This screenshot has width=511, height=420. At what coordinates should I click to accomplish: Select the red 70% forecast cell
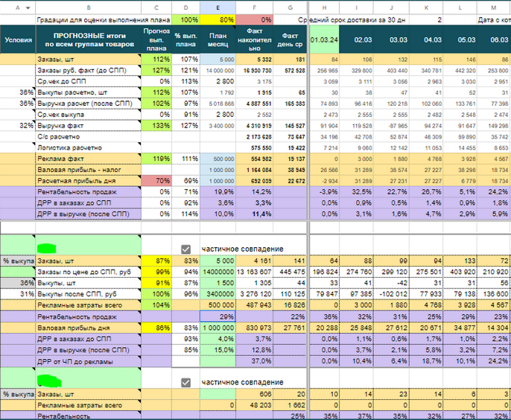[156, 181]
